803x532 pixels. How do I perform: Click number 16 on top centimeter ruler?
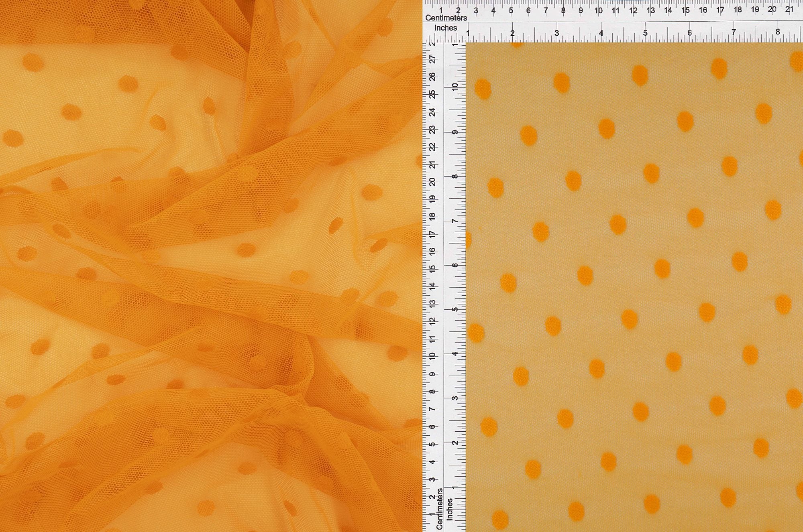[703, 10]
